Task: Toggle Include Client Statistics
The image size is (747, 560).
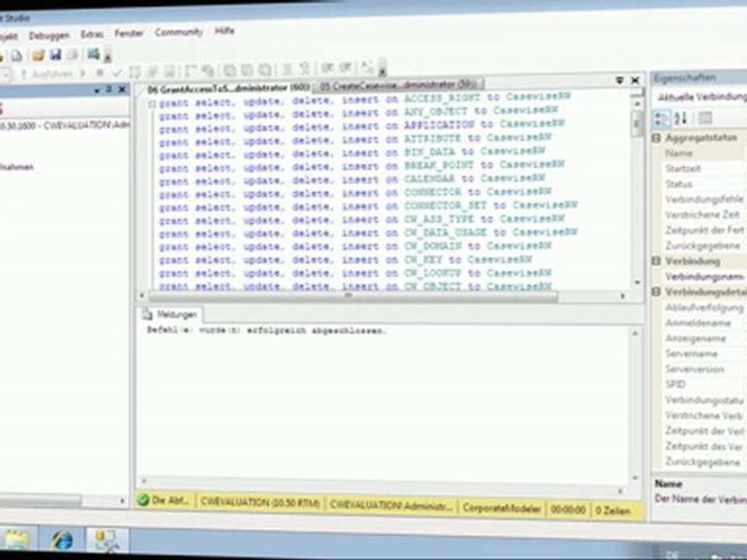Action: pyautogui.click(x=207, y=71)
